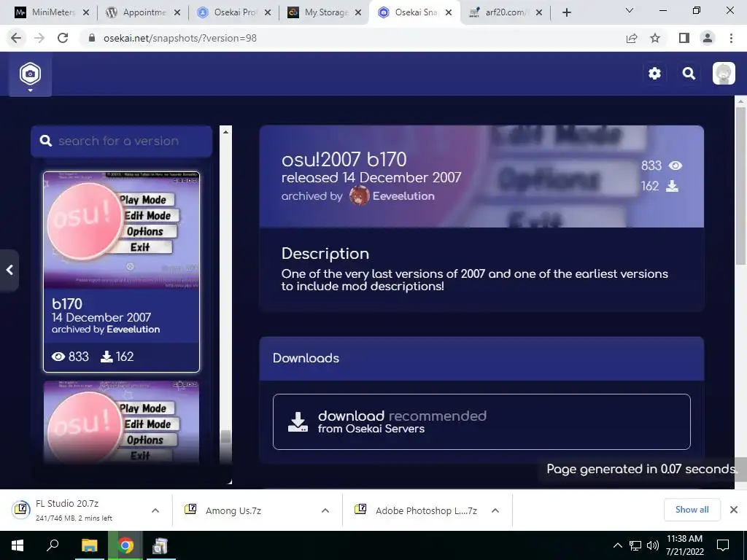Viewport: 747px width, 560px height.
Task: Click Show all downloads
Action: click(692, 510)
